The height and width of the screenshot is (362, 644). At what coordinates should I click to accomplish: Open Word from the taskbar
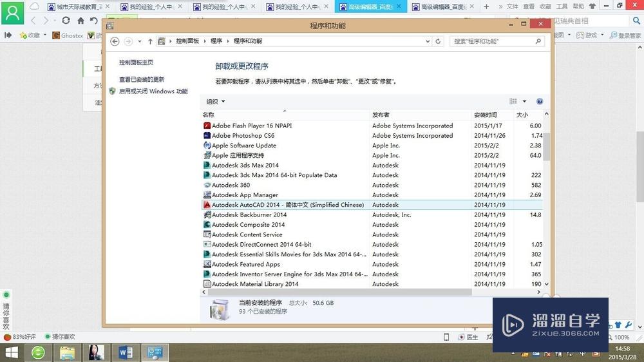[126, 352]
